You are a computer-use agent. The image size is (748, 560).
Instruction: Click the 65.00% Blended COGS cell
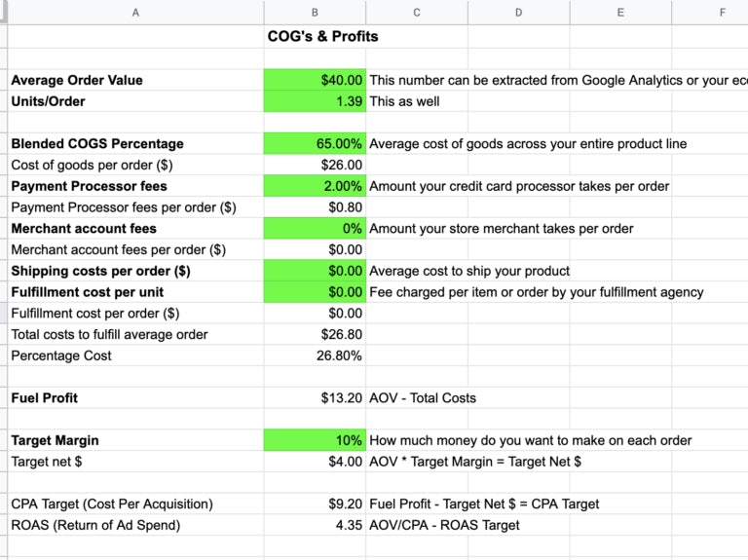[315, 144]
